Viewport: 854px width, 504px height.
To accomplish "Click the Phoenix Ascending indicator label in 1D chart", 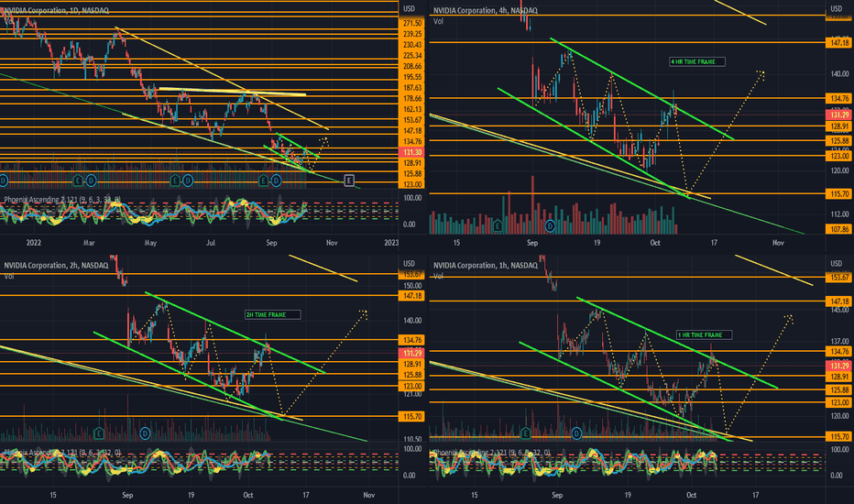I will (62, 200).
